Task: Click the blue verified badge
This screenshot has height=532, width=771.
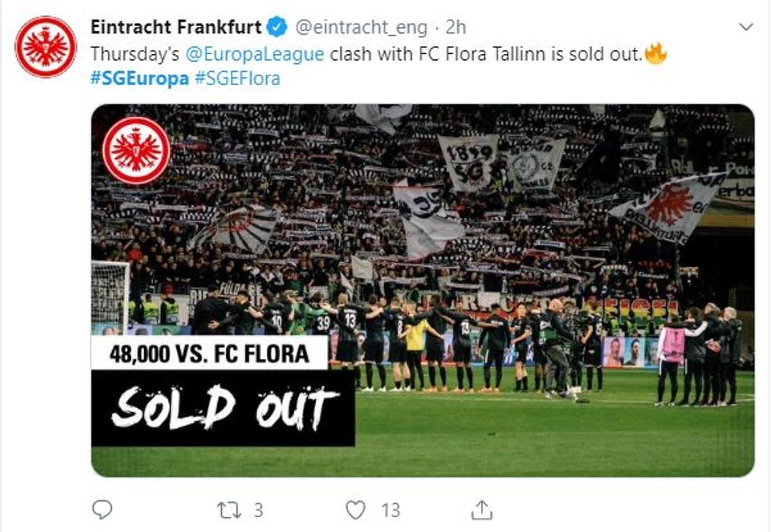Action: (277, 27)
